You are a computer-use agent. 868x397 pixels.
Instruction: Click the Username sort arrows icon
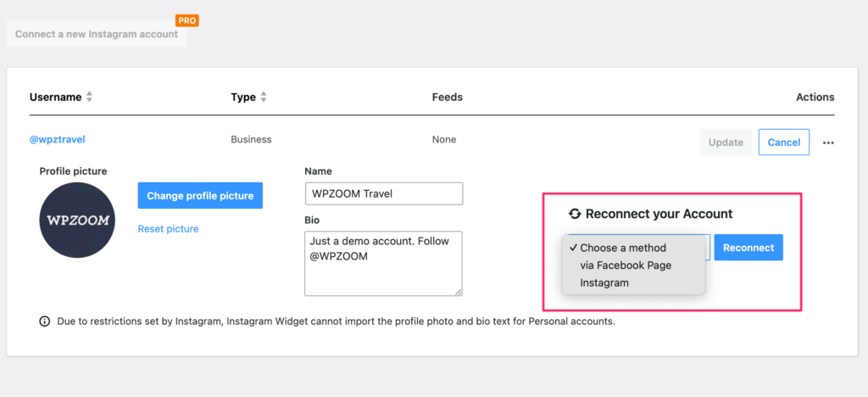tap(89, 97)
